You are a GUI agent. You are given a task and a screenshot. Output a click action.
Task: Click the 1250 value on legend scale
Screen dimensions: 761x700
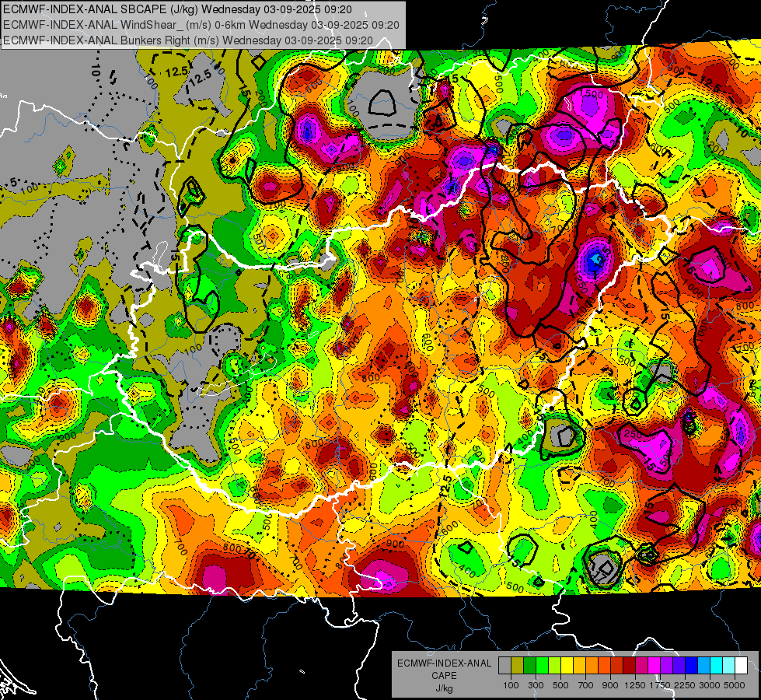(635, 685)
